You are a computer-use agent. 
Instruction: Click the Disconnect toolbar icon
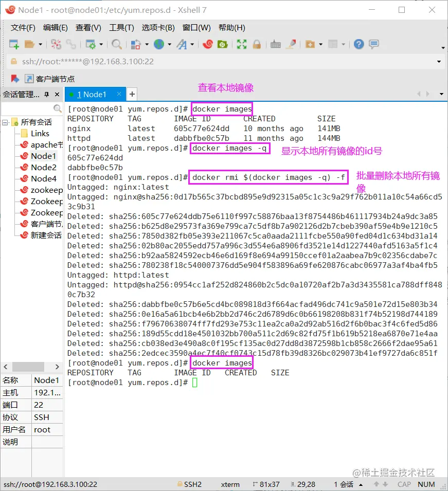tap(56, 44)
